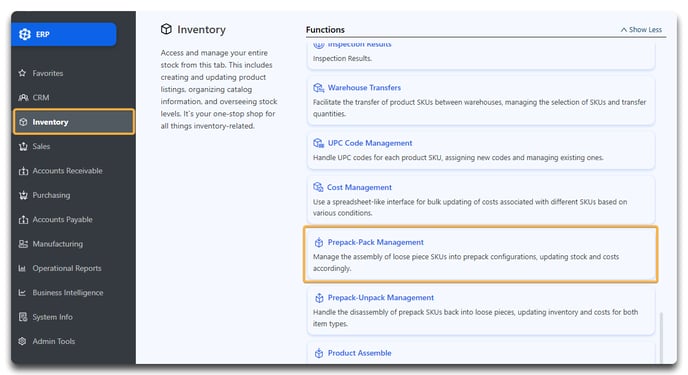Image resolution: width=688 pixels, height=375 pixels.
Task: Click the System Info icon
Action: coord(23,317)
